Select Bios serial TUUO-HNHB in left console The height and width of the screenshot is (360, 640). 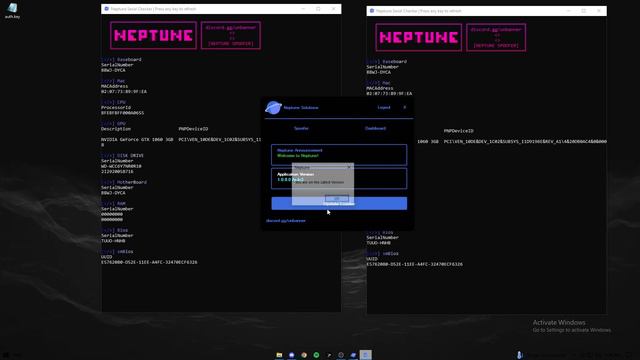point(113,241)
